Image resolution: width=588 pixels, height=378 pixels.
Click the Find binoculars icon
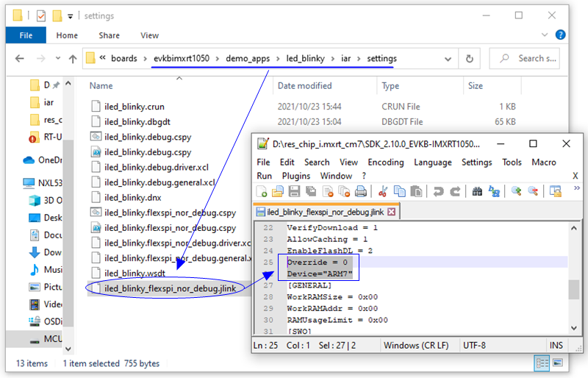click(x=476, y=191)
